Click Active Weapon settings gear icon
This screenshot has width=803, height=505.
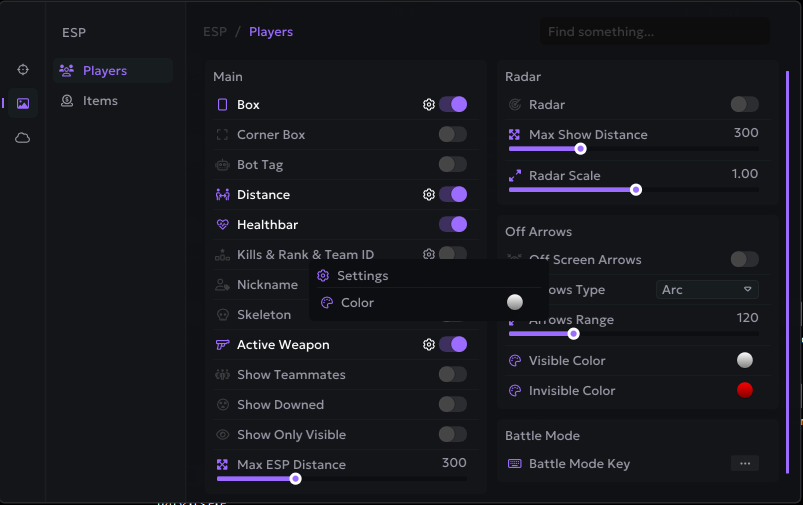coord(429,345)
